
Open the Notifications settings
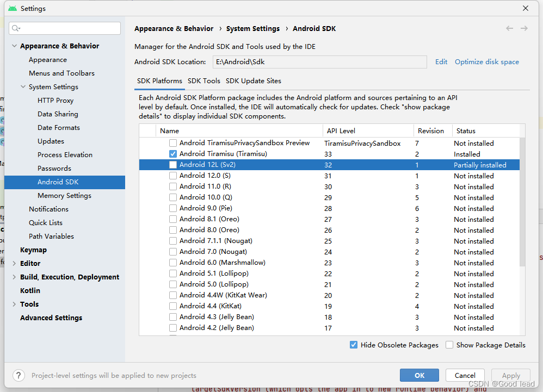point(48,209)
